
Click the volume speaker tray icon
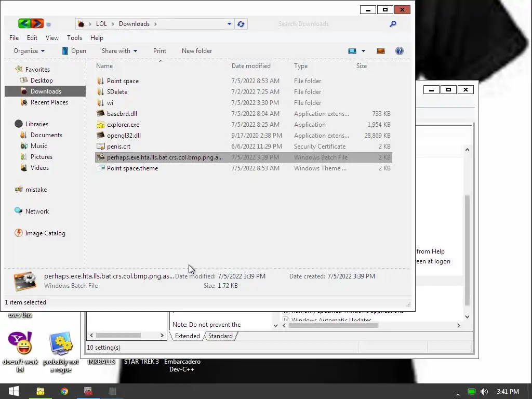484,392
